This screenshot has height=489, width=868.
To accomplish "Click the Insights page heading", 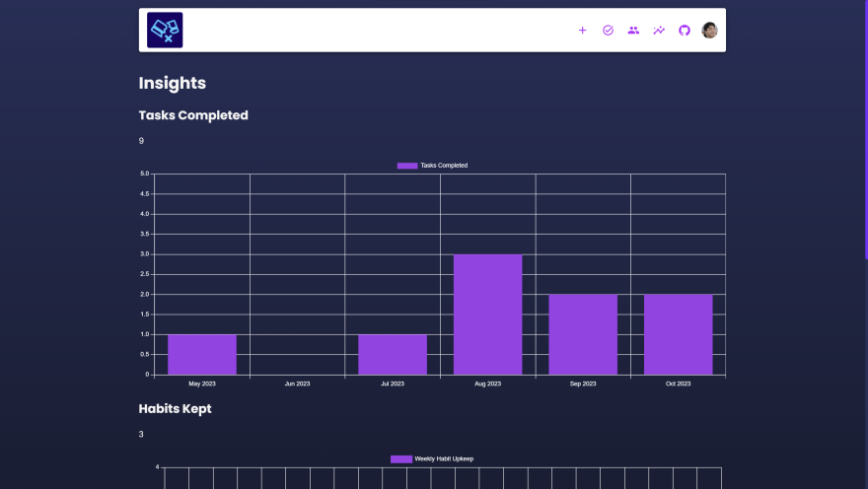I will pos(173,83).
